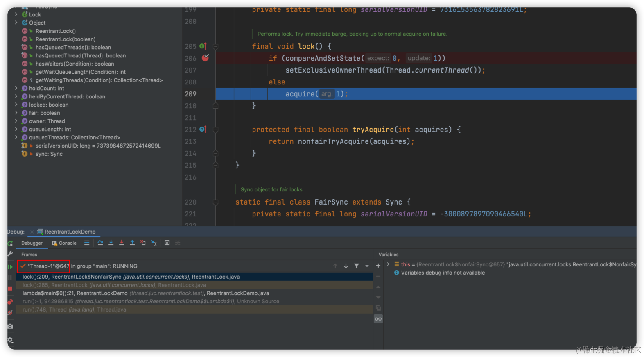Click the Pause Program icon
The image size is (644, 357).
[x=10, y=277]
